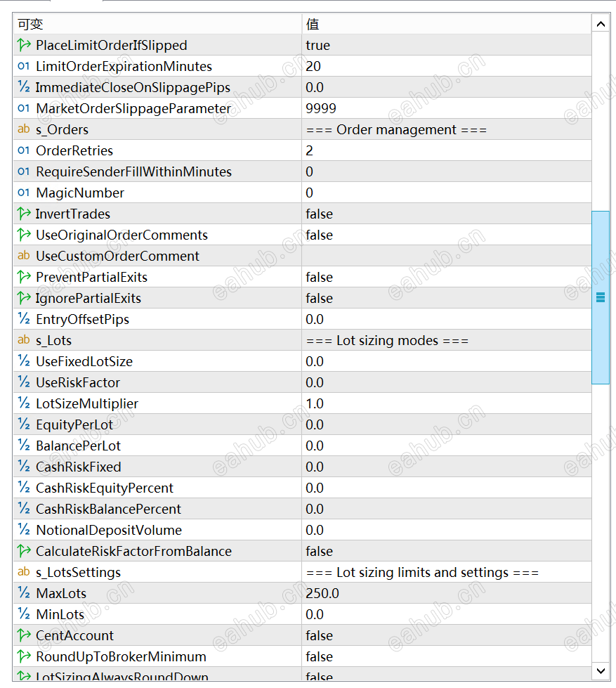Screen dimensions: 616x688
Task: Click the boolean icon beside CalculateRiskFactorFromBalance
Action: point(24,551)
